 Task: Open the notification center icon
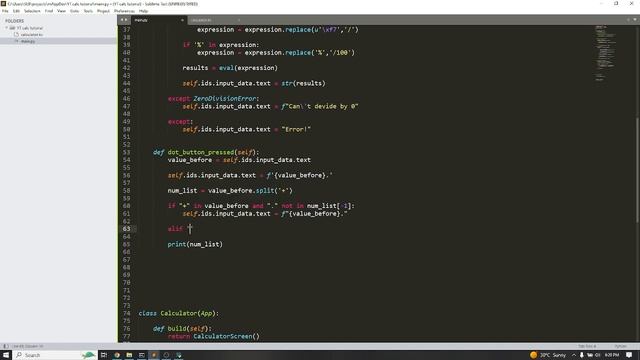[x=629, y=355]
